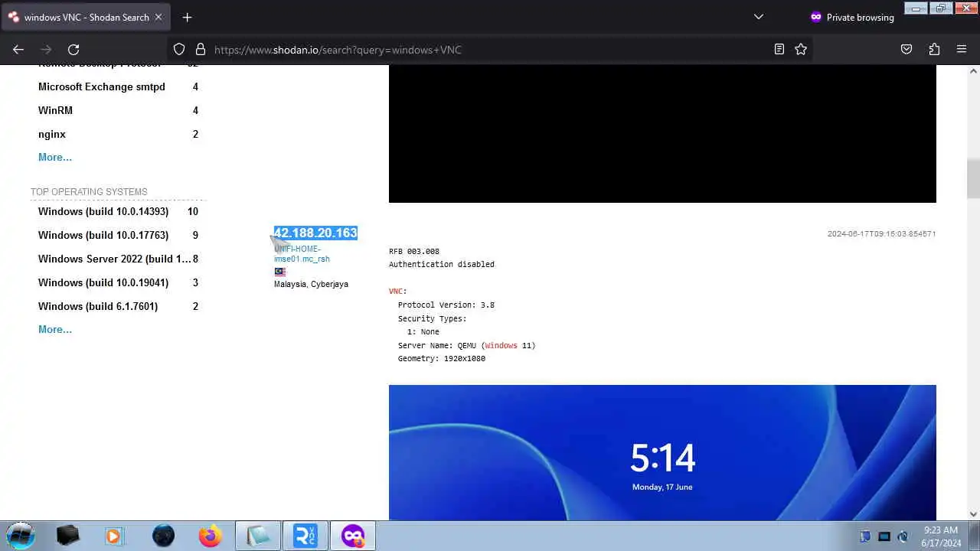This screenshot has width=980, height=551.
Task: Click the timestamp 2024-06-17T09:15:03
Action: 881,233
